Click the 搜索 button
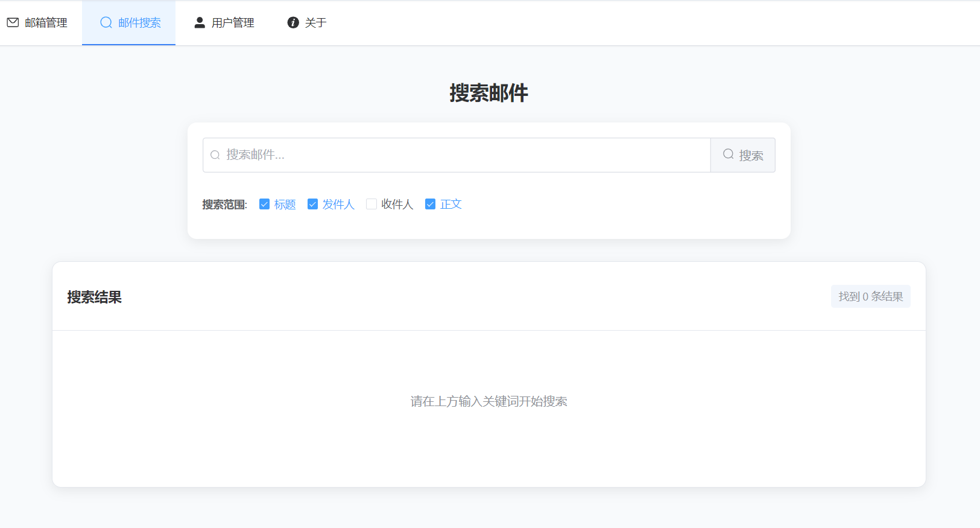 (x=743, y=155)
